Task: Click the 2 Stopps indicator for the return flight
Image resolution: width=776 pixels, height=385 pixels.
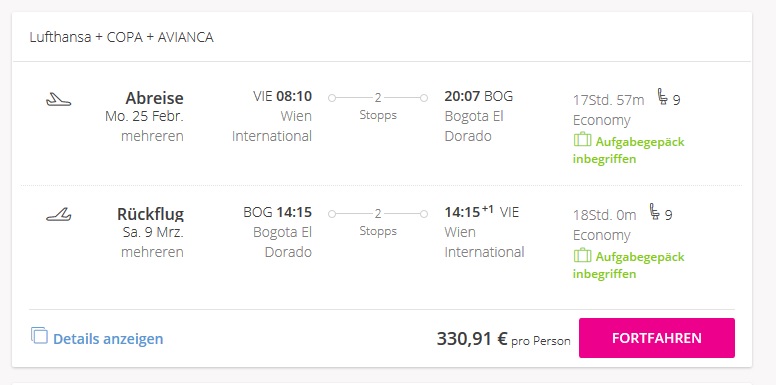Action: click(378, 221)
